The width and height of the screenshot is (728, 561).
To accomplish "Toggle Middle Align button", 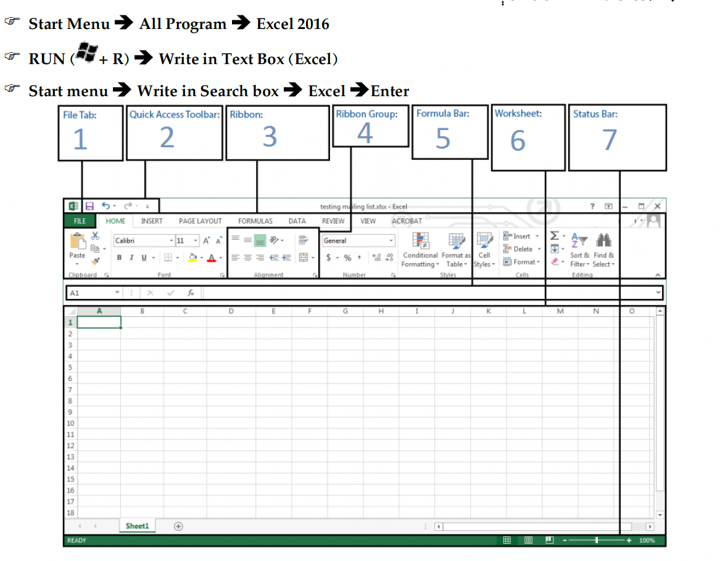I will [248, 240].
